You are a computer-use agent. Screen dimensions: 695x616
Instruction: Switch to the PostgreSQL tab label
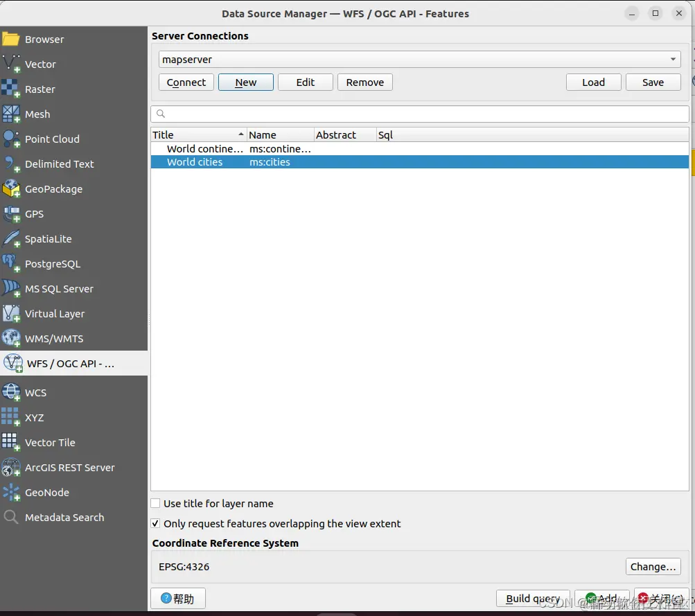[x=53, y=264]
